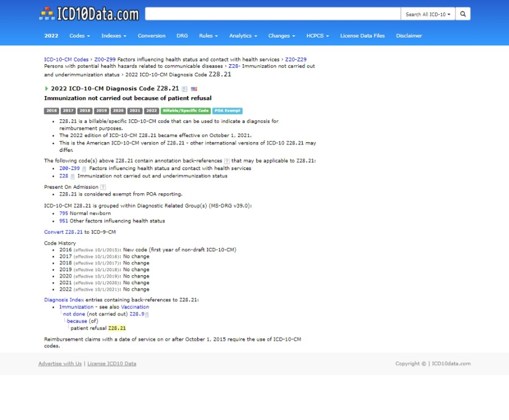Open DRG 795 Normal newborn link

pyautogui.click(x=64, y=214)
